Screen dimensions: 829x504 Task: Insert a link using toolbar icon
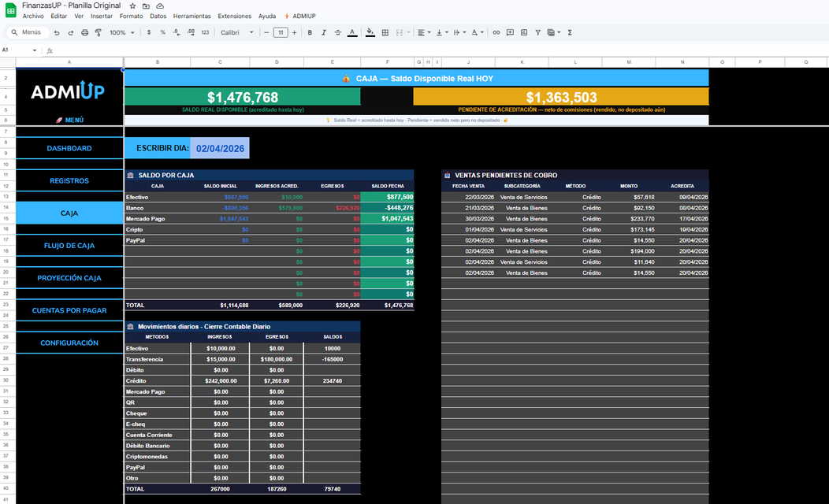pos(496,32)
